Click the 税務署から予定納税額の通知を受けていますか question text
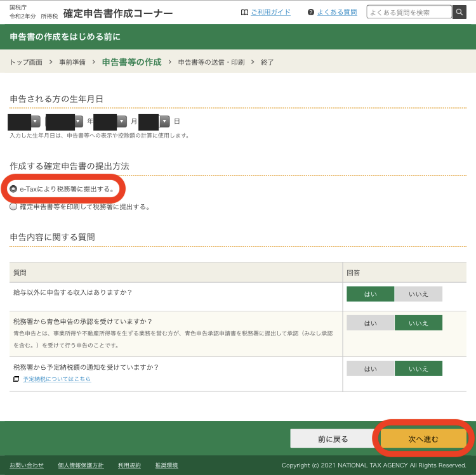The width and height of the screenshot is (476, 475). point(86,367)
